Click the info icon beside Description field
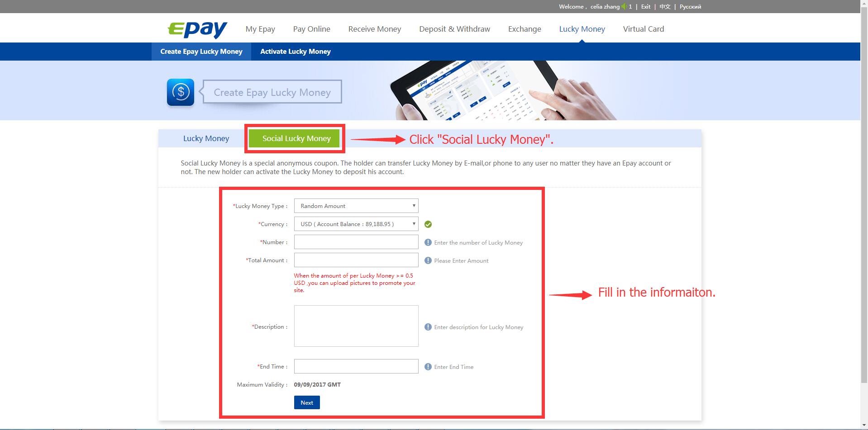The width and height of the screenshot is (868, 430). [x=428, y=327]
